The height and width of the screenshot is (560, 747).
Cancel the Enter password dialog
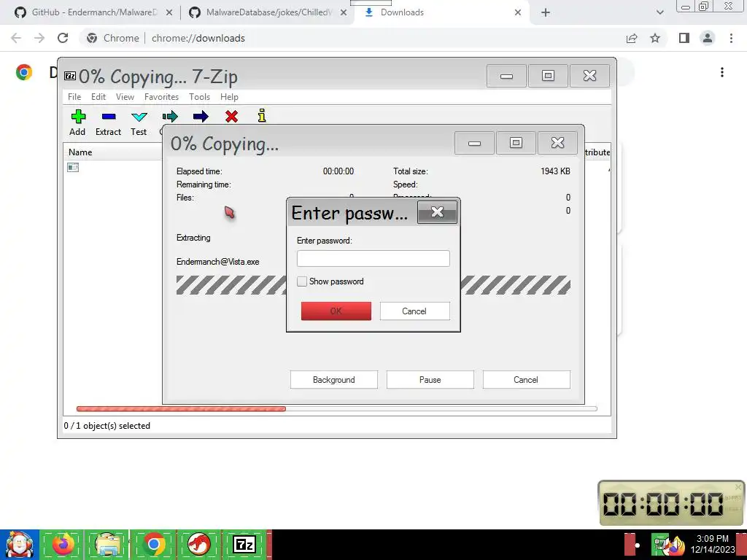414,311
